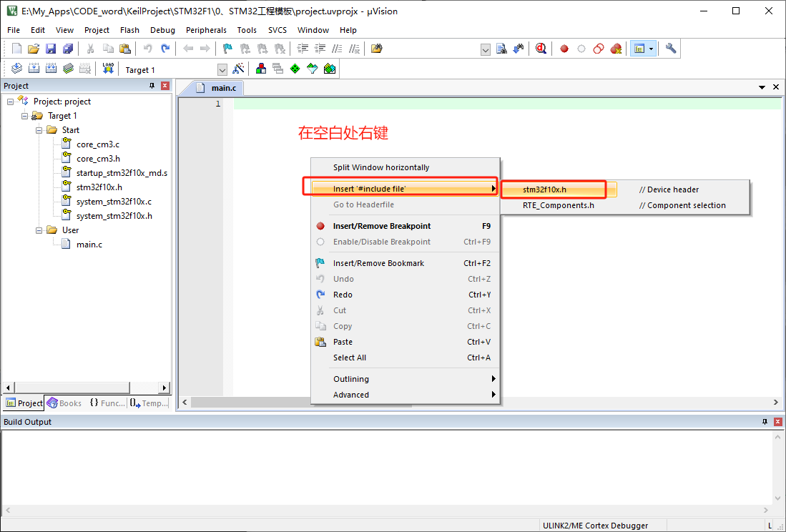Image resolution: width=786 pixels, height=532 pixels.
Task: Click the Unindent selection toolbar icon
Action: 320,49
